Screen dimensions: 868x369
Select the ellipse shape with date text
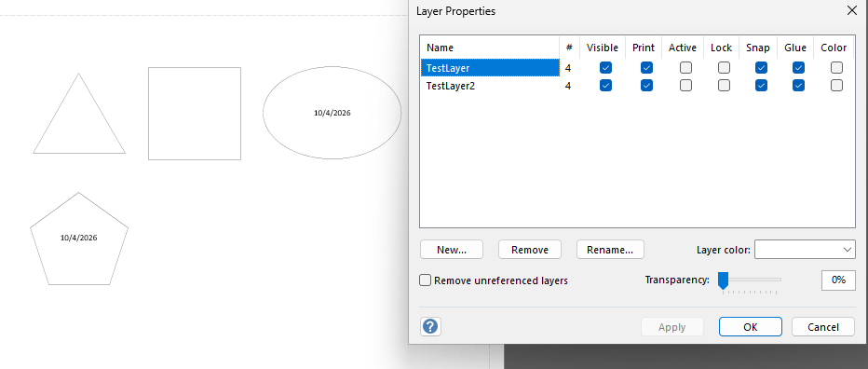pyautogui.click(x=332, y=113)
